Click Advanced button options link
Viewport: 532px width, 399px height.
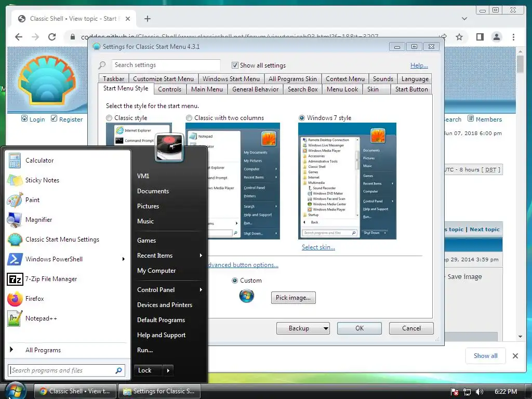(243, 265)
